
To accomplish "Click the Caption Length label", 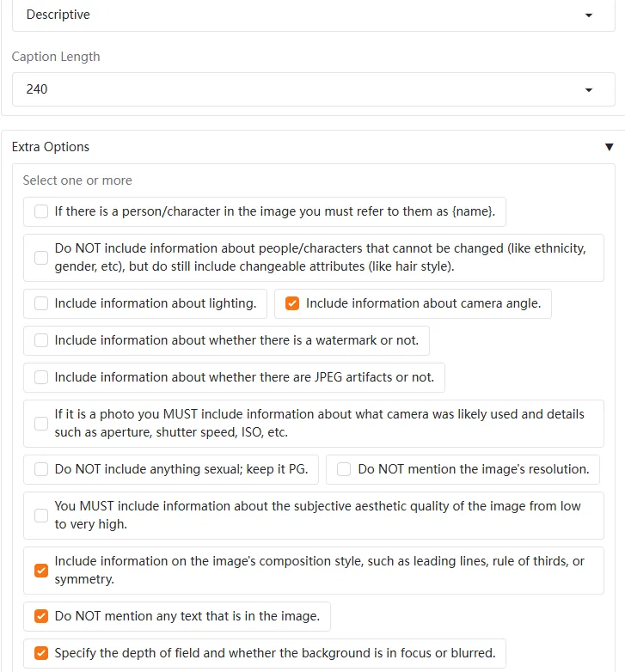I will (x=56, y=57).
